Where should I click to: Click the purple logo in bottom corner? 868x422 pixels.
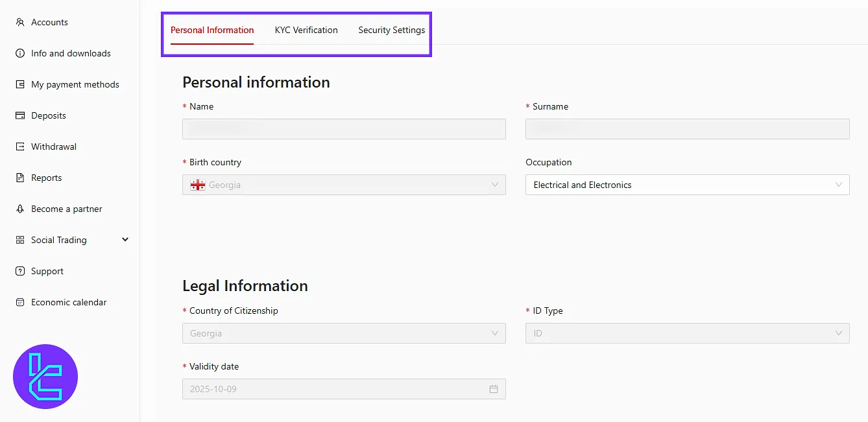tap(45, 377)
